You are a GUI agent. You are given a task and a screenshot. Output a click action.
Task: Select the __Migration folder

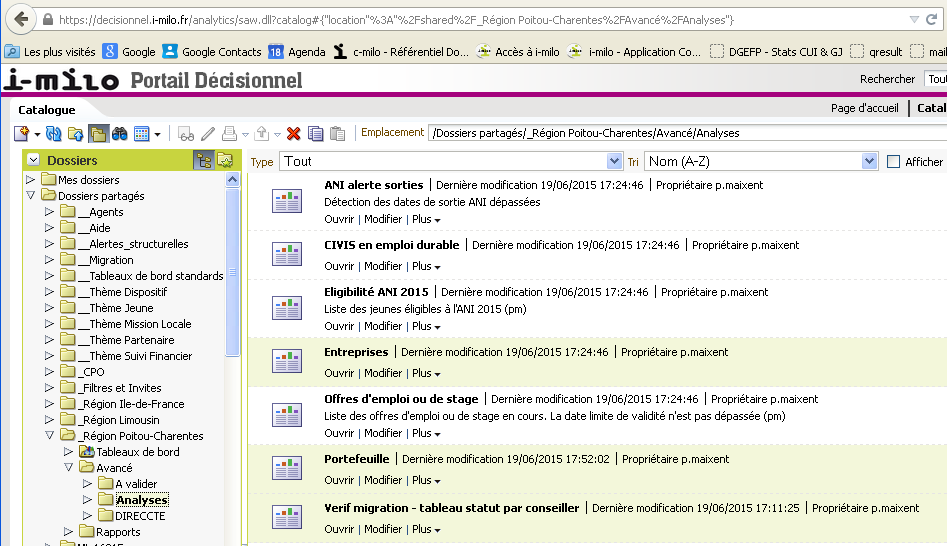(106, 260)
